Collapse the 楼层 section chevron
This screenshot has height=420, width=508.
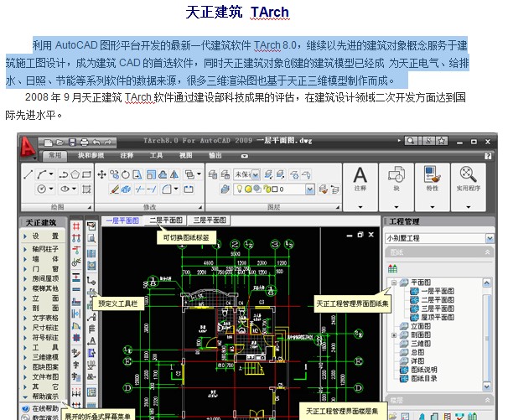487,400
